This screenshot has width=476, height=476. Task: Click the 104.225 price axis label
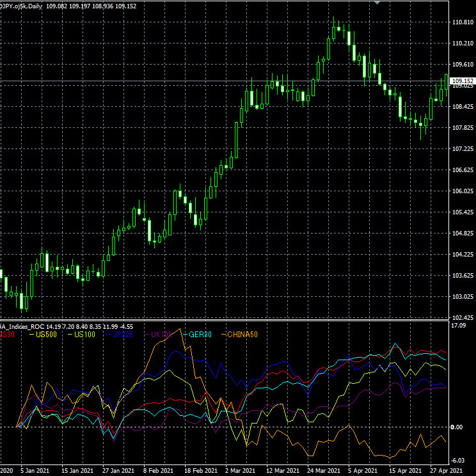pyautogui.click(x=463, y=255)
